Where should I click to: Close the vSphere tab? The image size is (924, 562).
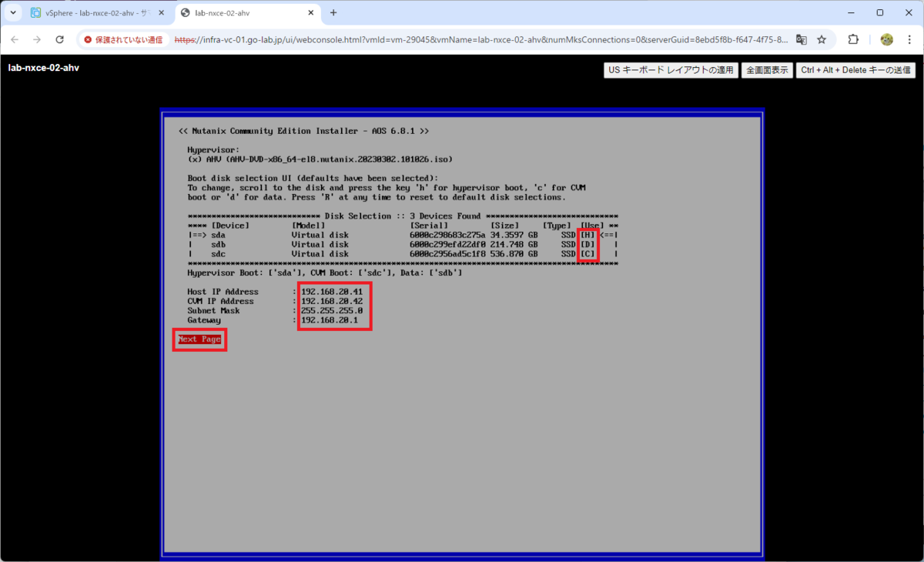[160, 13]
